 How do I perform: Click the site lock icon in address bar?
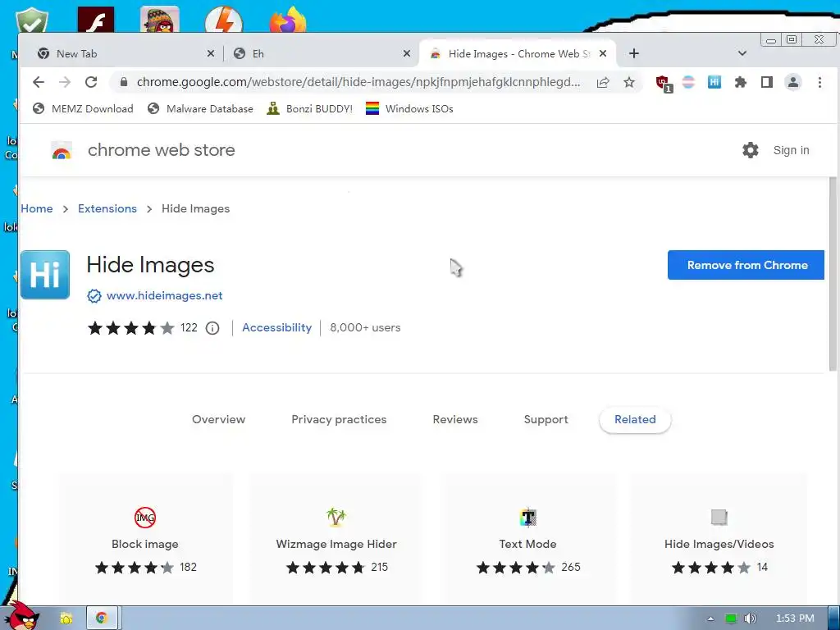pos(124,82)
